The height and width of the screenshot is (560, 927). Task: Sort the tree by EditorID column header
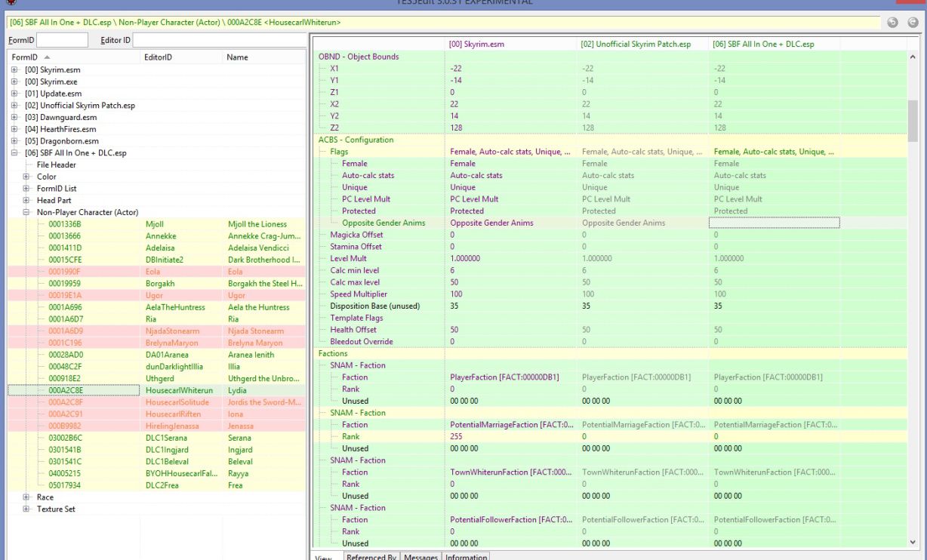coord(180,57)
